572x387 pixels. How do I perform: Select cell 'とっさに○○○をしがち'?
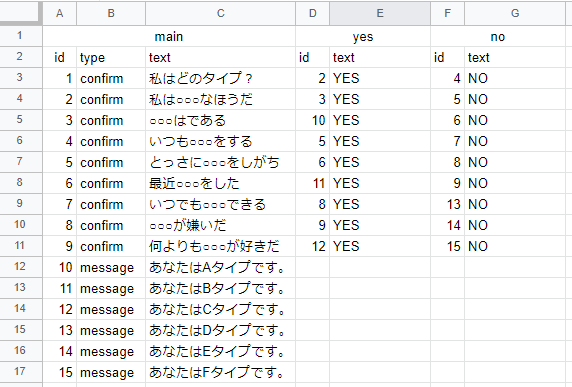point(220,162)
